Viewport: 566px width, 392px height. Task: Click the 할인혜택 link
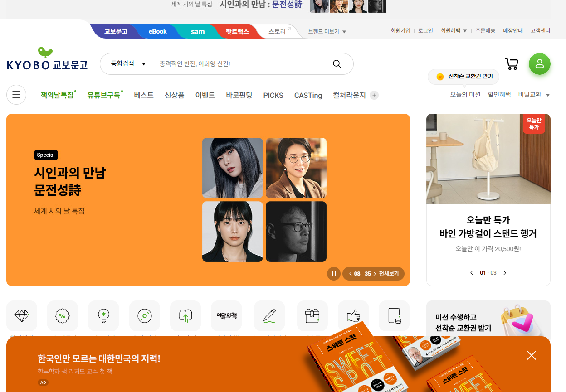pos(499,95)
